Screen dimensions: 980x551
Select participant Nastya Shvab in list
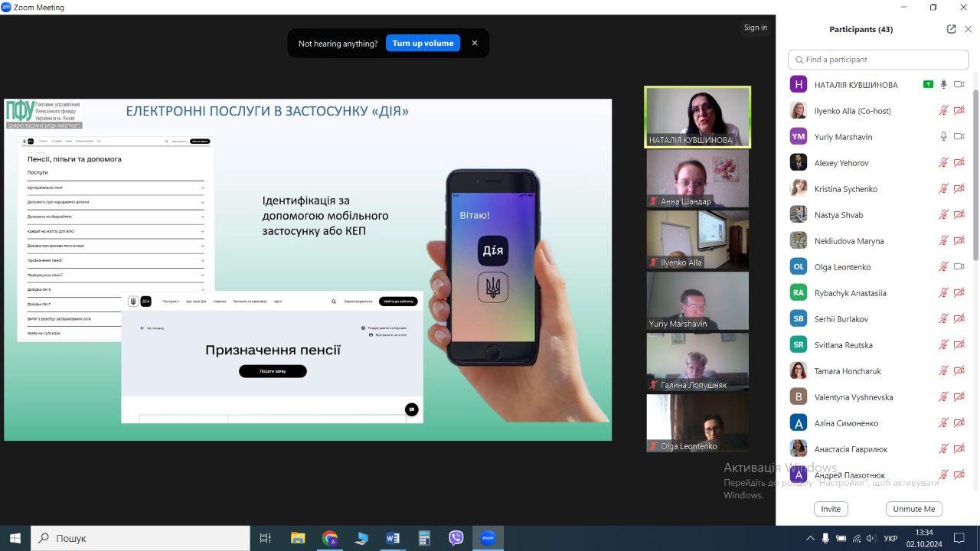[878, 214]
